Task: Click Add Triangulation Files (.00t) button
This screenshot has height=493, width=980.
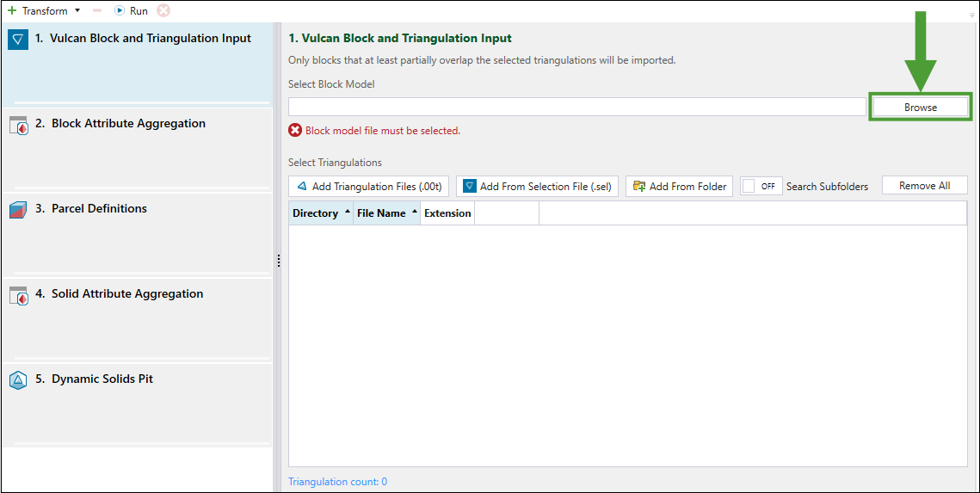Action: pos(369,186)
